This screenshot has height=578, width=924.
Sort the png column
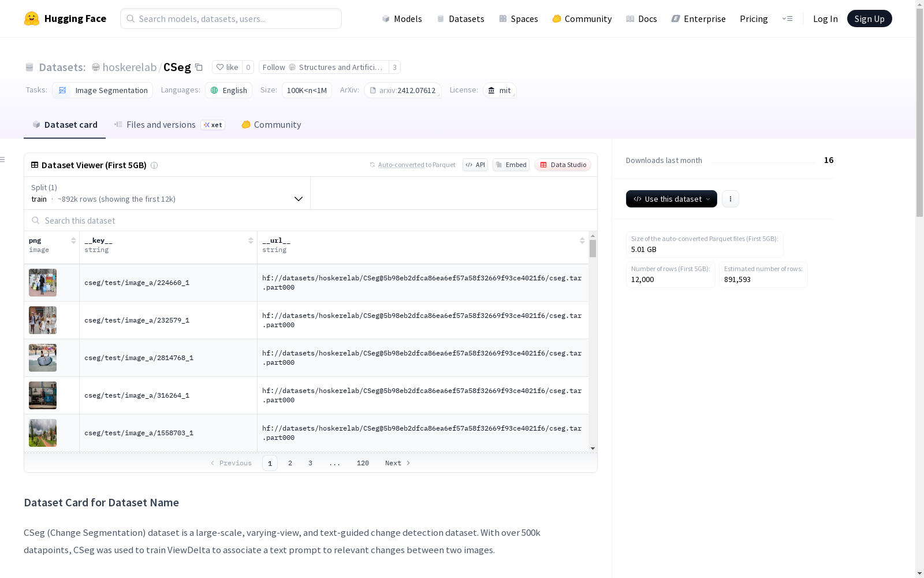[x=73, y=240]
